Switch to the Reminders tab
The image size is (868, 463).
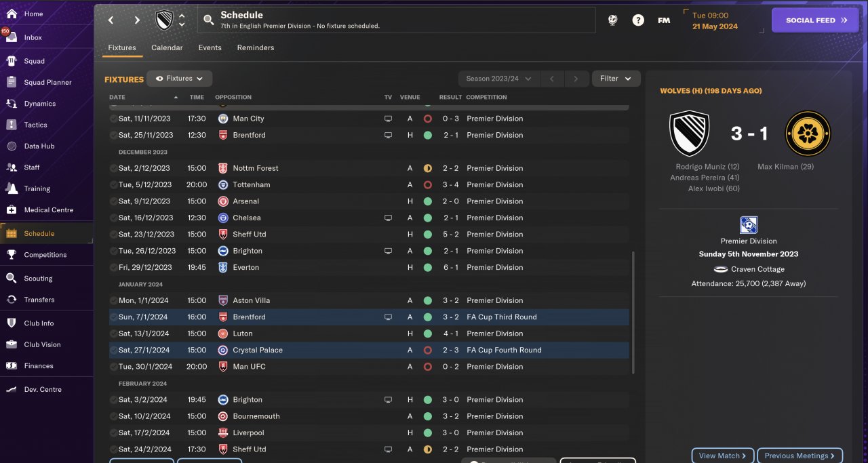pos(256,47)
